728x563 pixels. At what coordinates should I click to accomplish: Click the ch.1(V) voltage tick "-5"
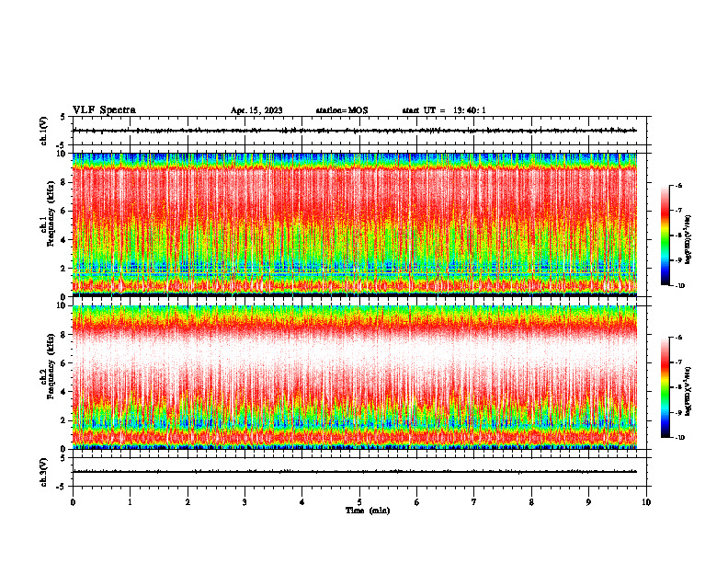point(62,145)
